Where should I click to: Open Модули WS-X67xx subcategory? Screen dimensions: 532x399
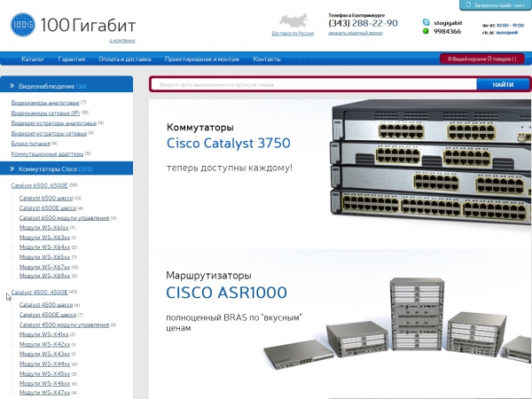[x=44, y=267]
